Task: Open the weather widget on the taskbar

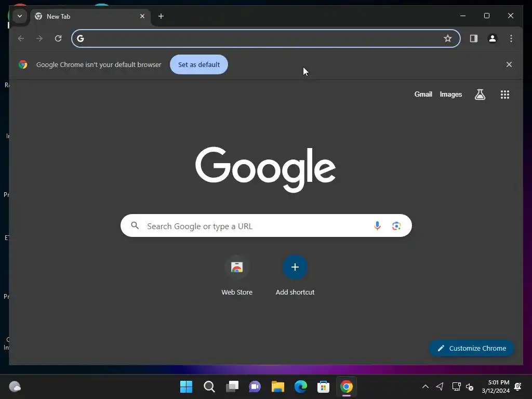Action: click(x=15, y=387)
